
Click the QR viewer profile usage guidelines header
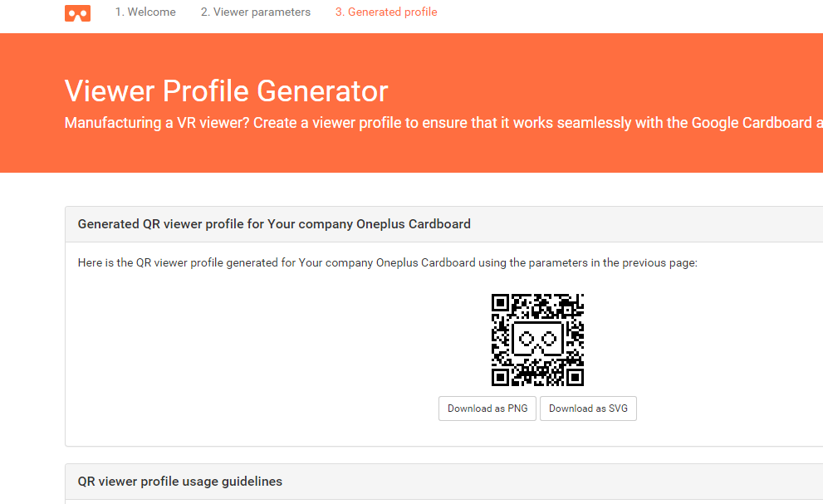(444, 482)
